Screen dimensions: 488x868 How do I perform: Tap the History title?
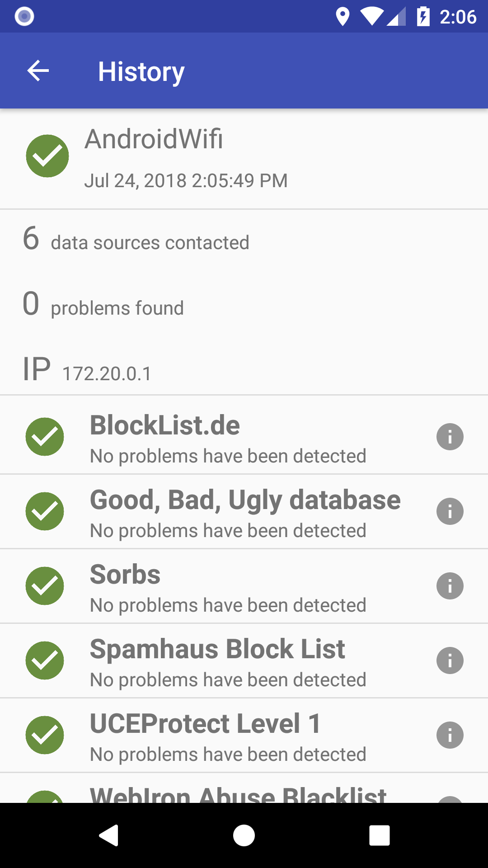coord(141,71)
